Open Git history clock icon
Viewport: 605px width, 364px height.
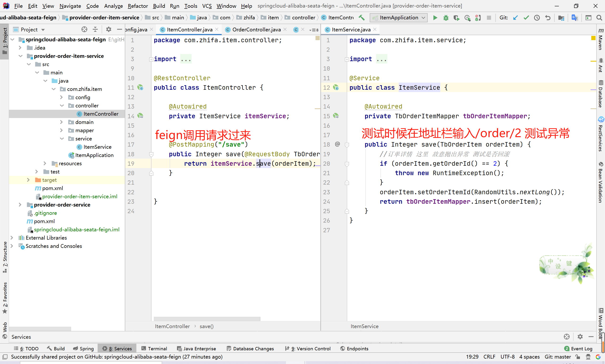click(x=537, y=18)
